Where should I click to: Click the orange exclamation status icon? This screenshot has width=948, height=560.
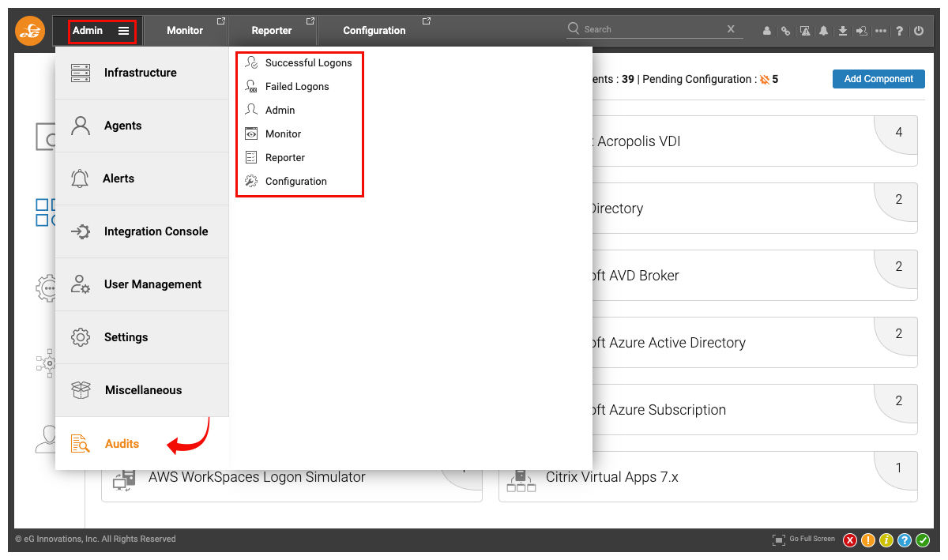(868, 540)
